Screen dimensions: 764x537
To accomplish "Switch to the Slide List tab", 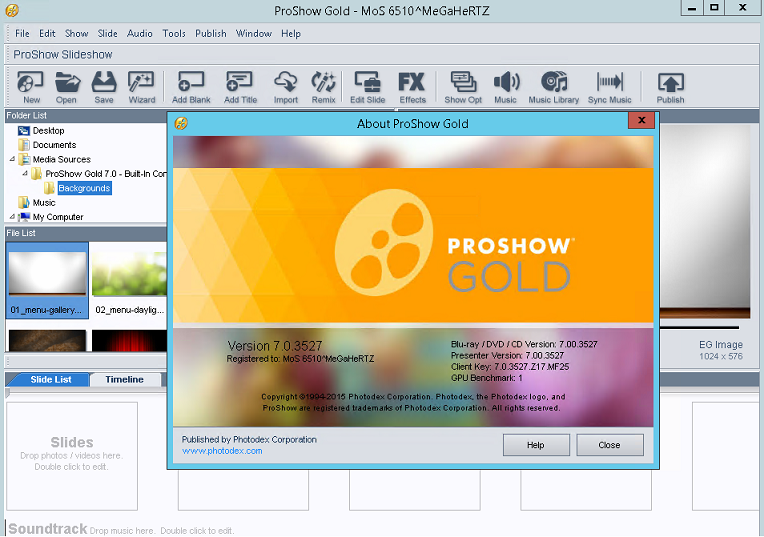I will tap(51, 380).
